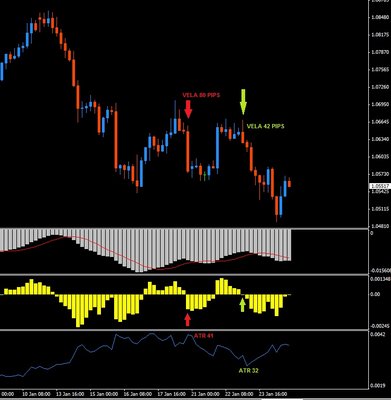Viewport: 391px width, 400px height.
Task: Select the green up arrow in the histogram panel
Action: pyautogui.click(x=243, y=305)
